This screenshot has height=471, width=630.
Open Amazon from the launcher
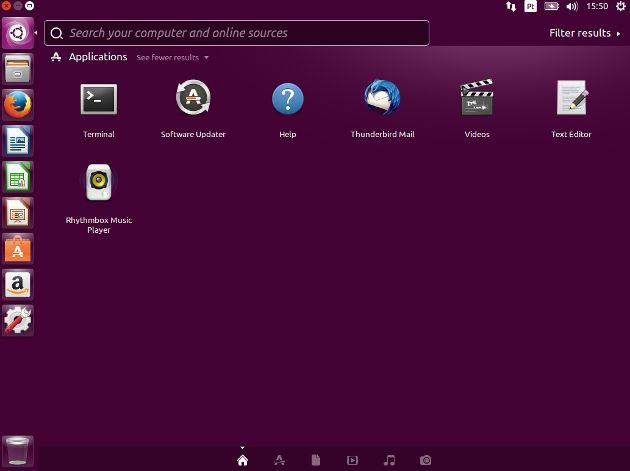18,284
